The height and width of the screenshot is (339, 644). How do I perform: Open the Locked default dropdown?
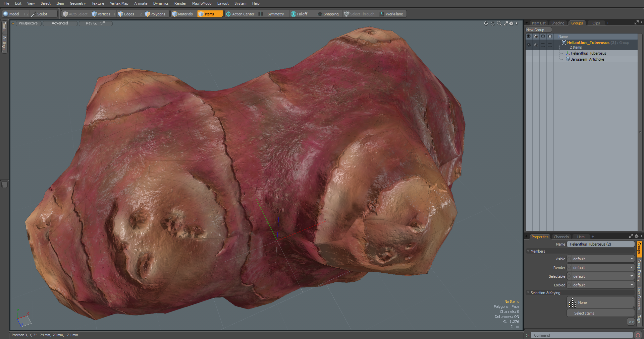[x=603, y=285]
